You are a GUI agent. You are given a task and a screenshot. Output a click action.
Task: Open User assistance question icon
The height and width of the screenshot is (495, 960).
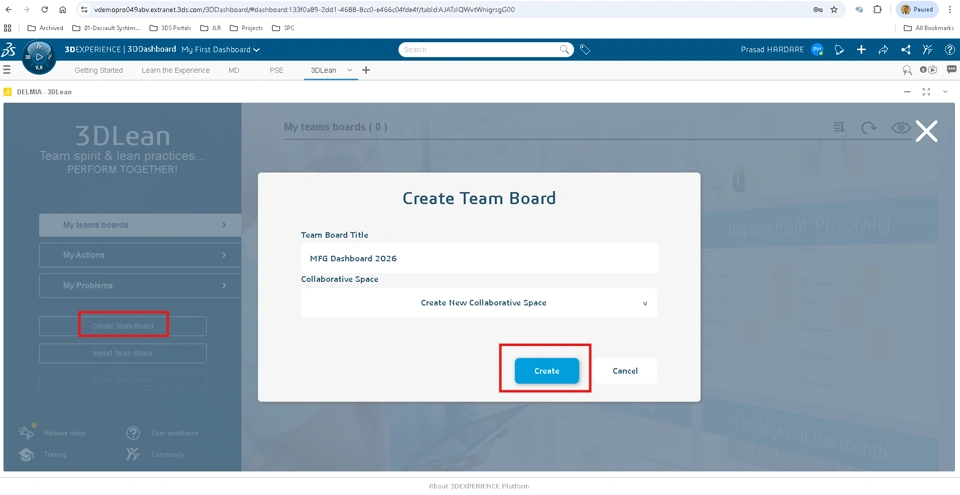tap(133, 433)
